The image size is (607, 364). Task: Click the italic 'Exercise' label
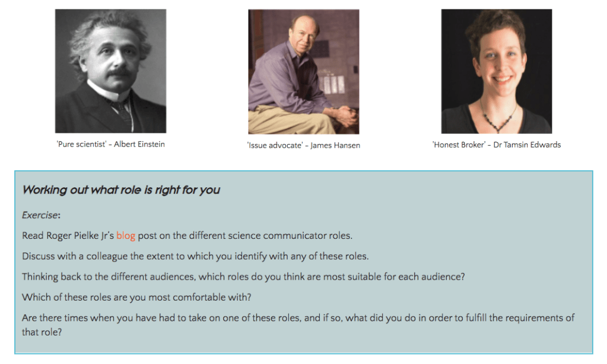40,215
